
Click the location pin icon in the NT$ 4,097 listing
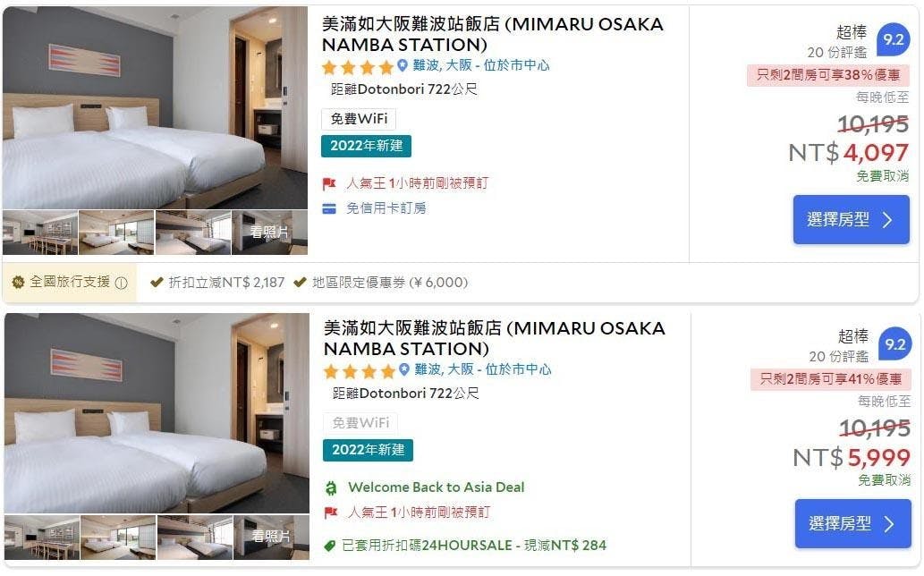[403, 65]
